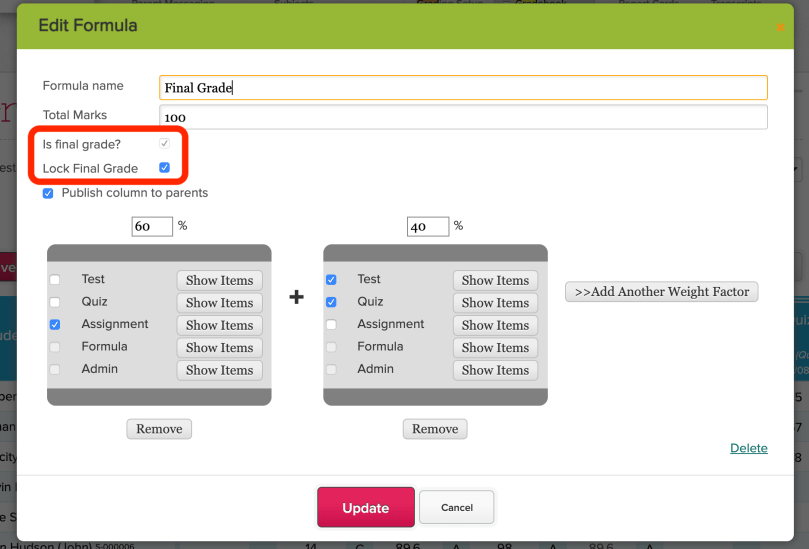This screenshot has width=809, height=549.
Task: Check Quiz in the 60% weight group
Action: tap(55, 302)
